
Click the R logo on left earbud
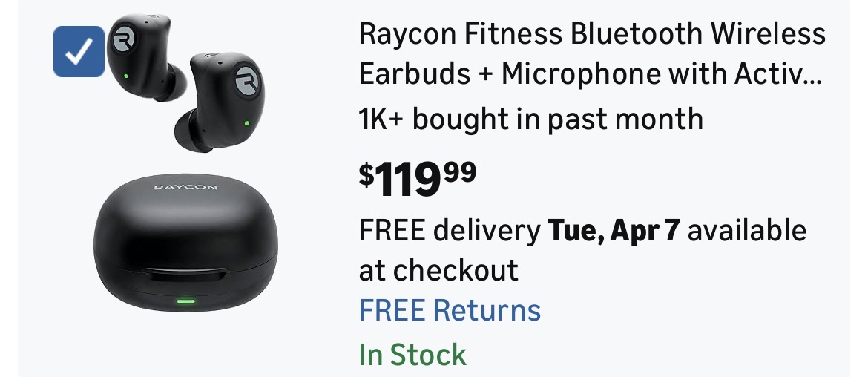point(123,40)
